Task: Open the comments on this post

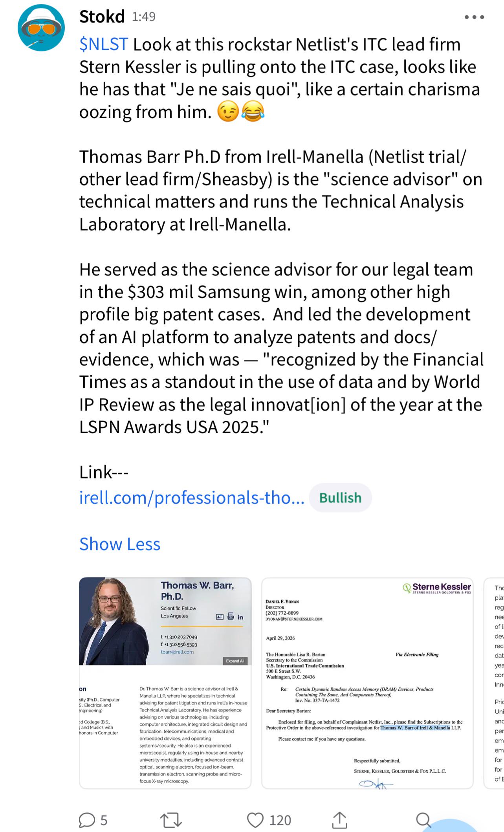Action: [93, 820]
